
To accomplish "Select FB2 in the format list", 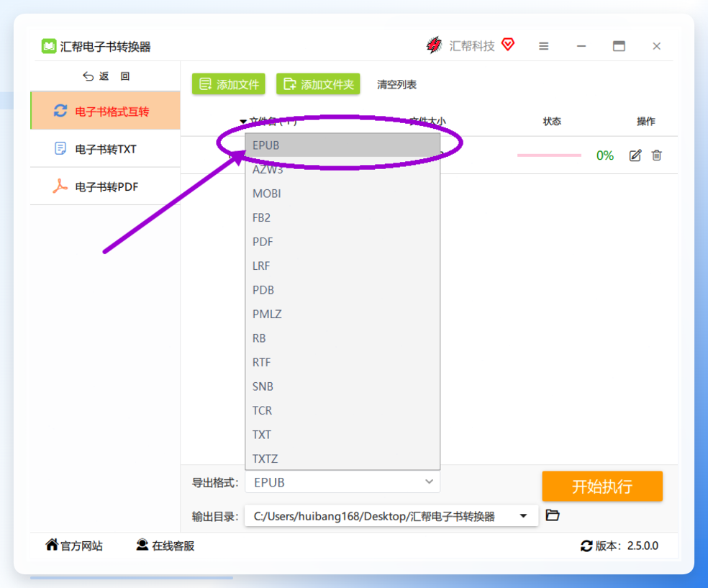I will click(342, 217).
